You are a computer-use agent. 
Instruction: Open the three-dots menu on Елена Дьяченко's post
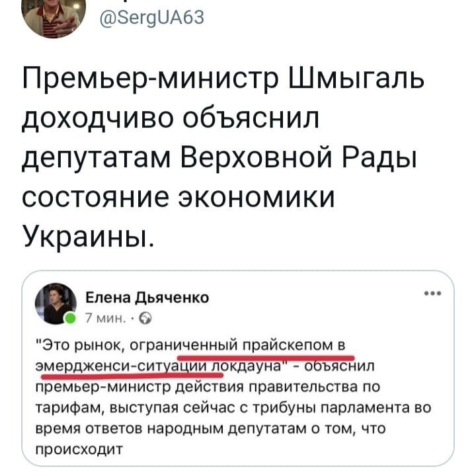(x=433, y=294)
